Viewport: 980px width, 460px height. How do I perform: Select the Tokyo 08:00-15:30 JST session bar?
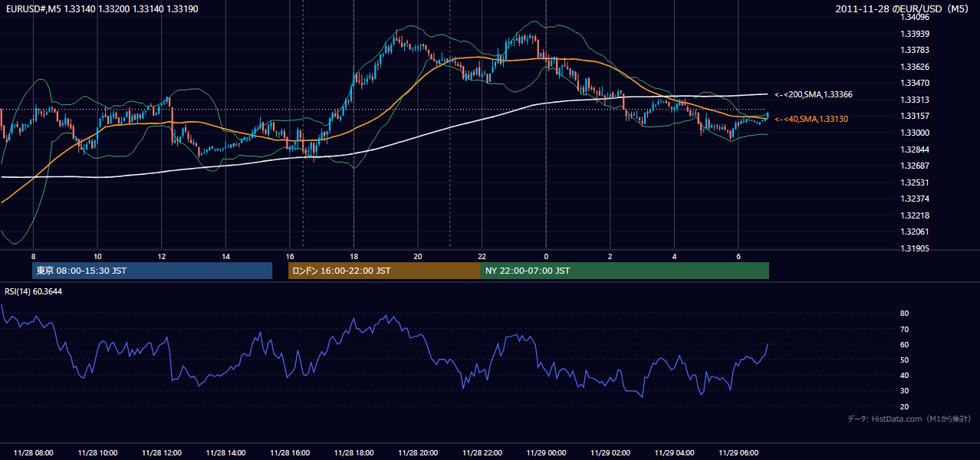pos(152,271)
